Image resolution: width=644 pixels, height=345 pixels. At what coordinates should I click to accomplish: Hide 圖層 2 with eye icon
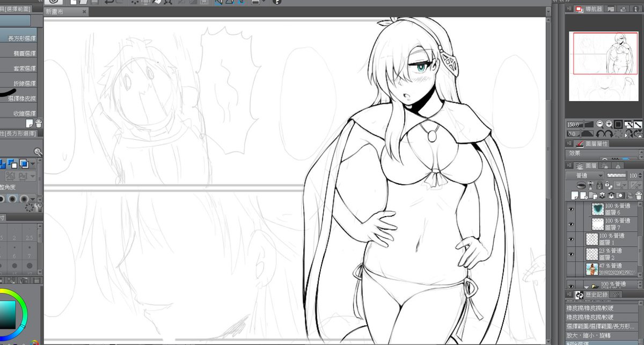click(x=570, y=254)
